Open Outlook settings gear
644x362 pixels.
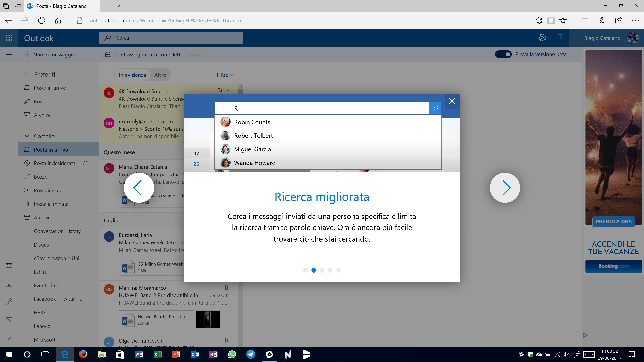pos(542,38)
